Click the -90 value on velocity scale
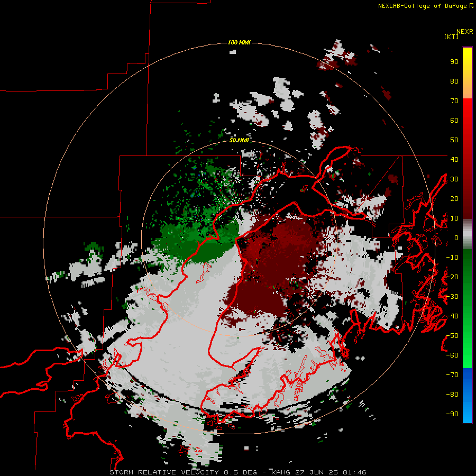This screenshot has height=476, width=476. tap(452, 414)
